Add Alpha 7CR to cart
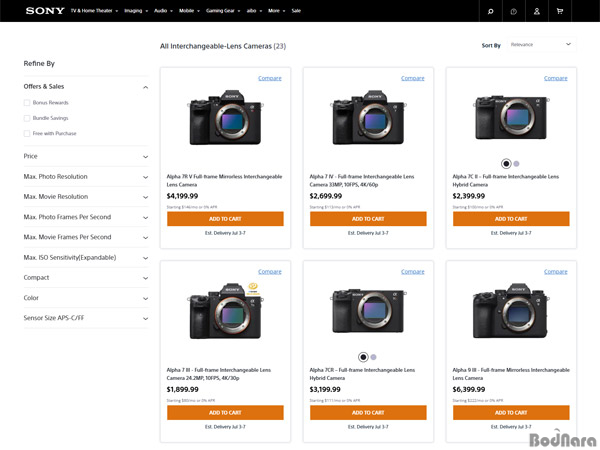This screenshot has width=600, height=450. pyautogui.click(x=368, y=412)
